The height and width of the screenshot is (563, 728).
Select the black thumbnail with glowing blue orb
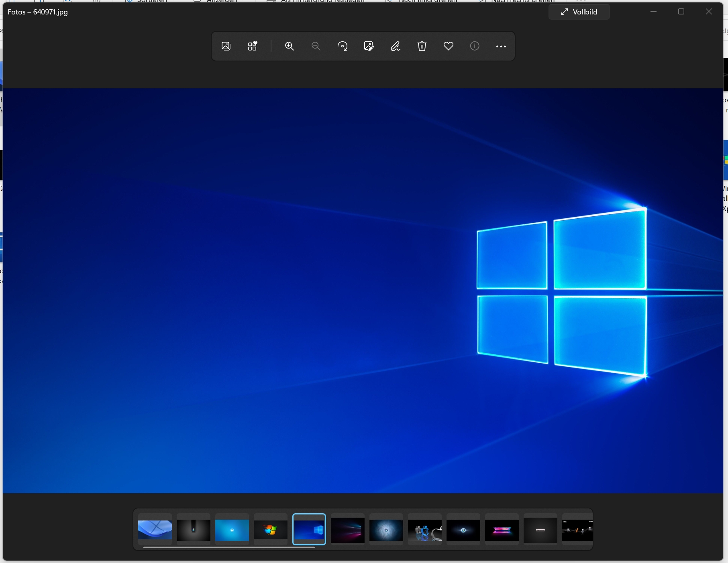pos(463,529)
